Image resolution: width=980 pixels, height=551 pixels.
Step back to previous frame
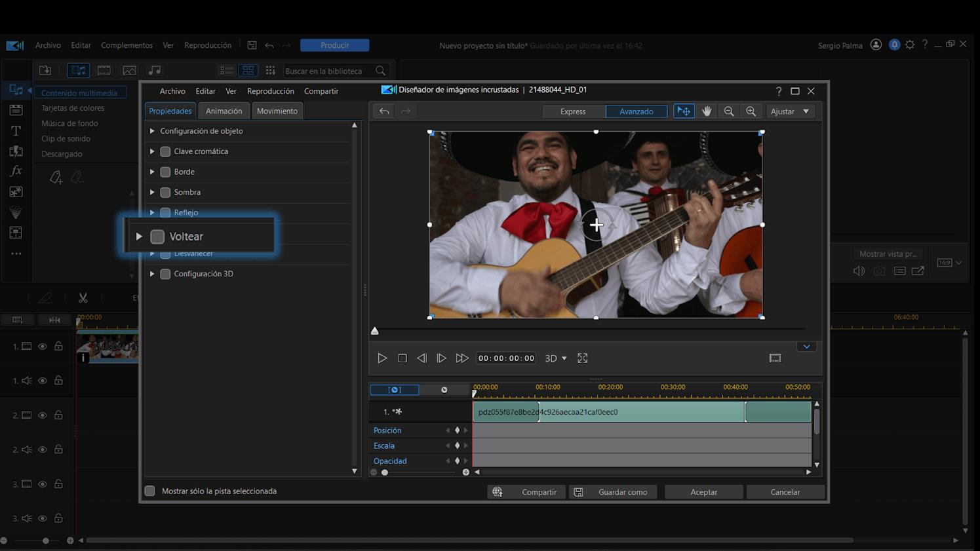421,358
